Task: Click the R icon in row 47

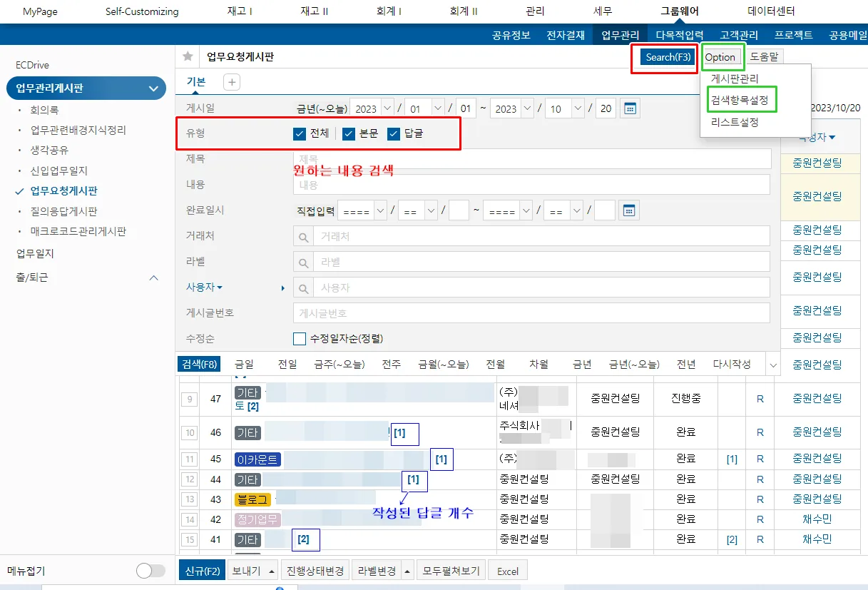Action: coord(760,400)
